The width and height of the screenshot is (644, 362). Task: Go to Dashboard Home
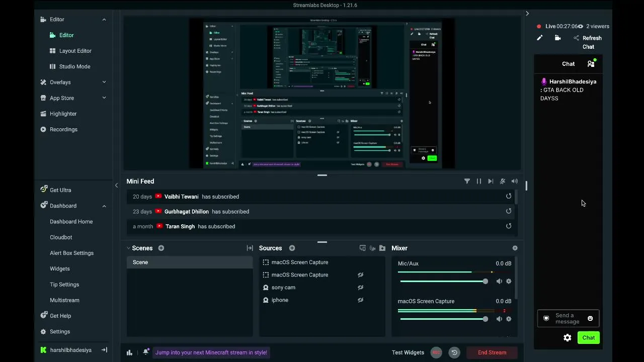[x=71, y=222]
